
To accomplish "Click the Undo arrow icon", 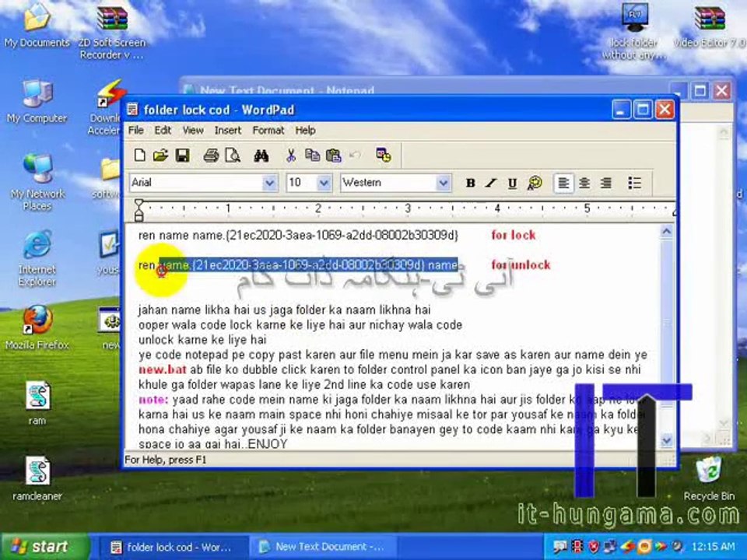I will [355, 156].
